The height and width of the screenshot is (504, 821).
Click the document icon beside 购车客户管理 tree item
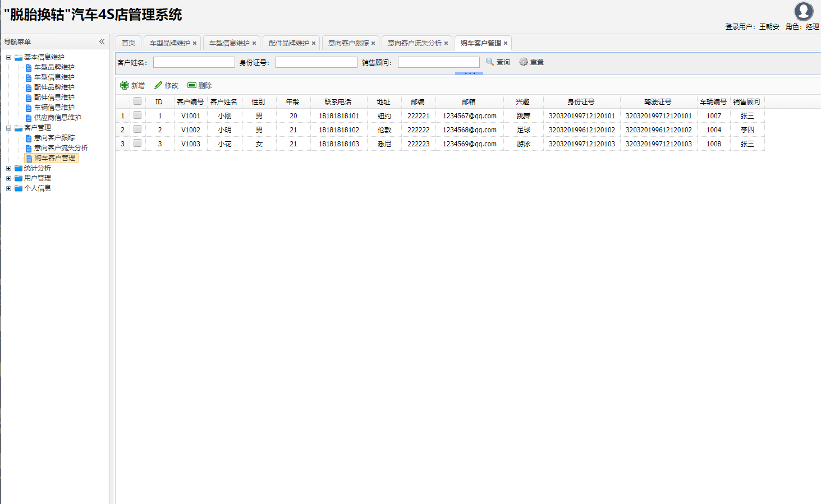coord(29,158)
